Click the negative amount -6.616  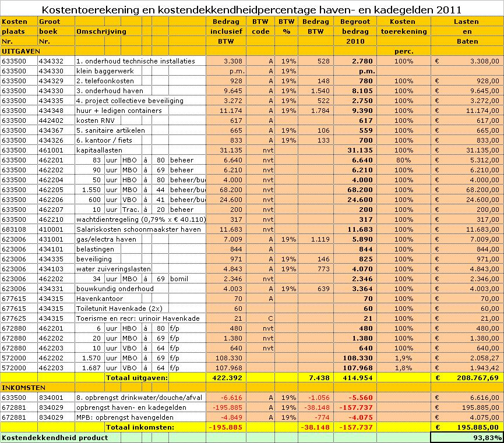click(x=231, y=398)
